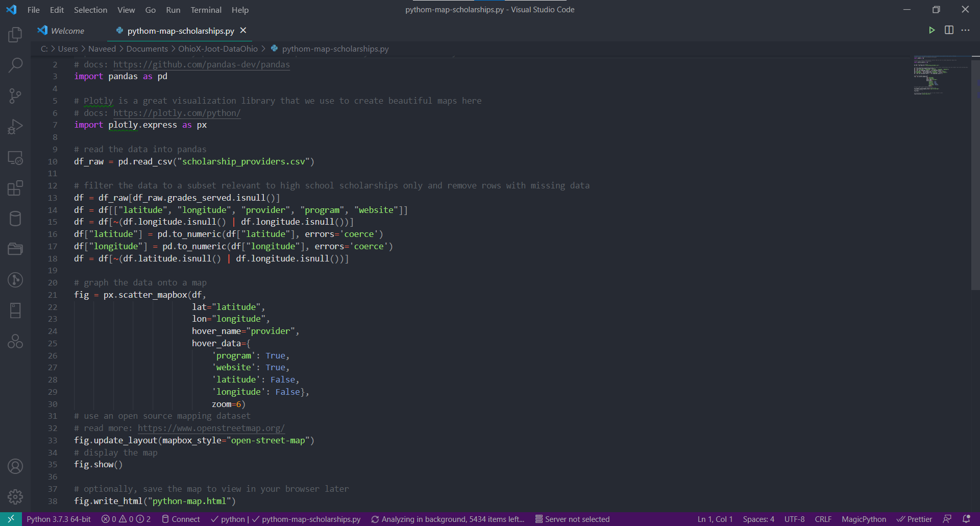Open the Go menu
This screenshot has height=526, width=980.
(x=150, y=10)
